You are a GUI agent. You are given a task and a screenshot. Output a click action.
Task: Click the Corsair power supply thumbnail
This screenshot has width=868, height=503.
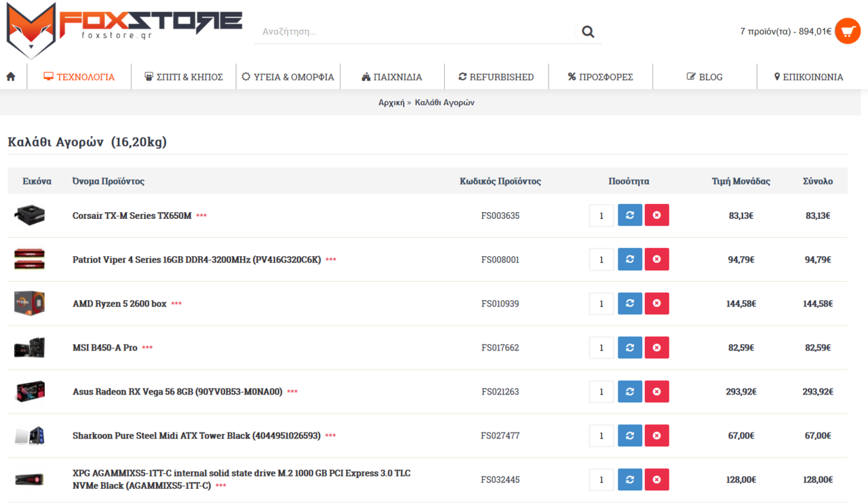coord(30,215)
